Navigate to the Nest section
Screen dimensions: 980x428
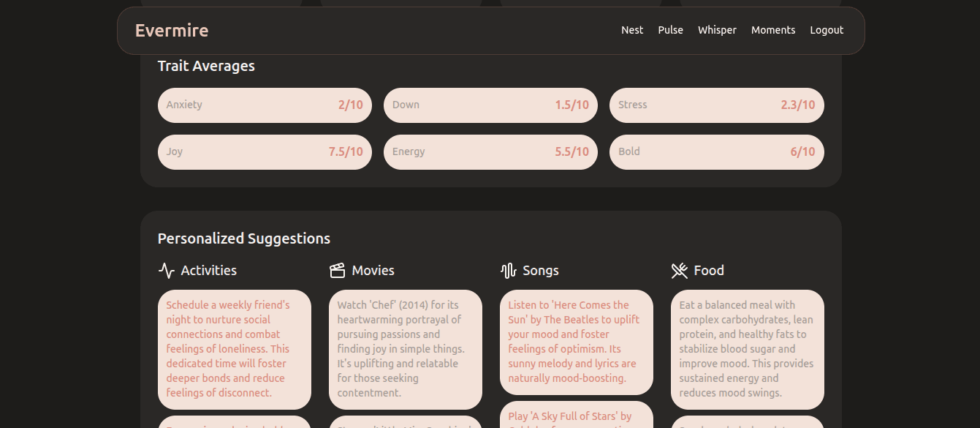point(631,30)
